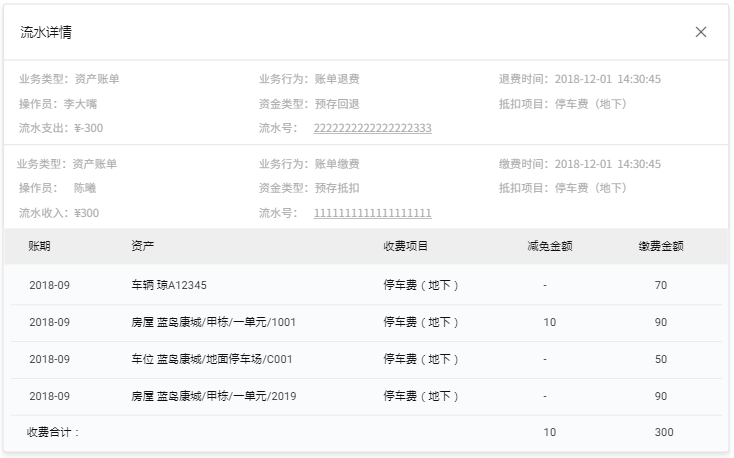Click the total paid amount 300

point(663,433)
